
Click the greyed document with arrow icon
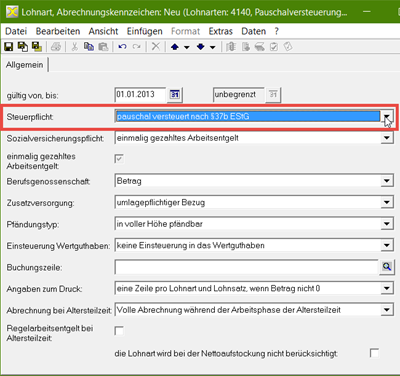point(246,47)
